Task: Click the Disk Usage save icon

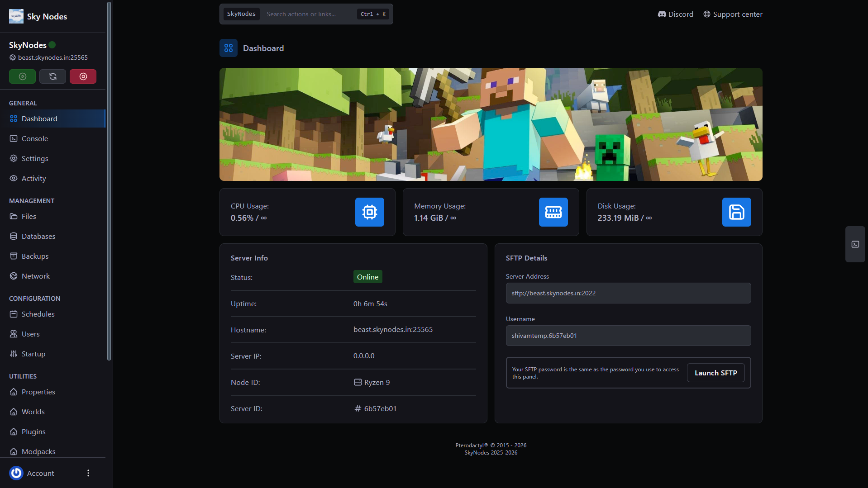Action: pos(737,212)
